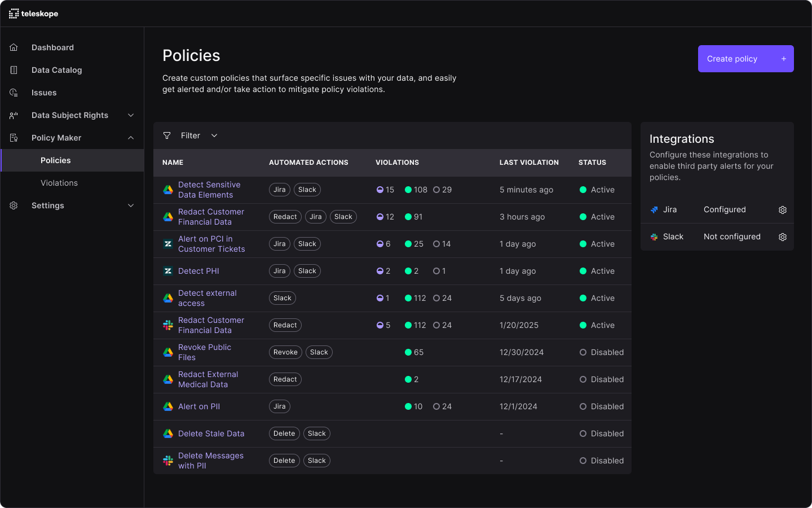Click the filter funnel icon
812x508 pixels.
click(167, 135)
